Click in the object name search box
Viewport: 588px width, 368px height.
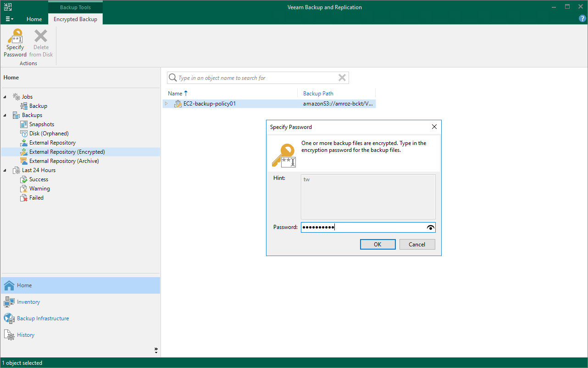click(257, 78)
